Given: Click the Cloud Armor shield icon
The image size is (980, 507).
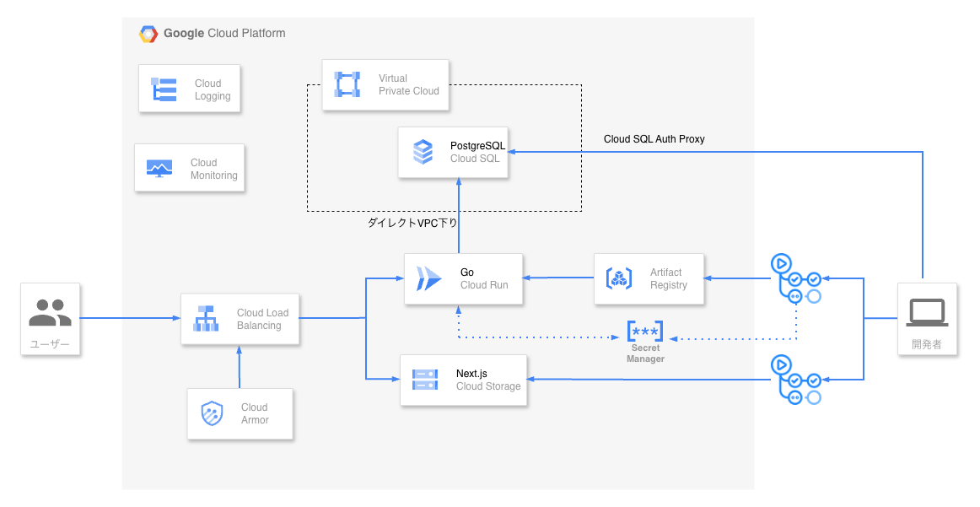Looking at the screenshot, I should point(212,413).
